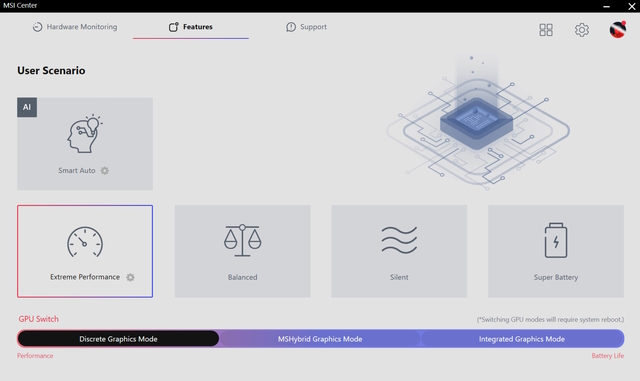
Task: Minimize the MSI Center window
Action: (607, 6)
